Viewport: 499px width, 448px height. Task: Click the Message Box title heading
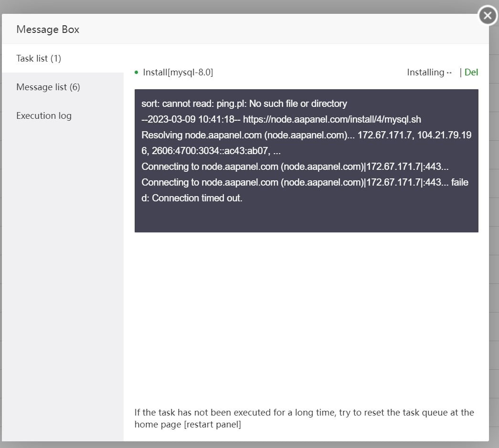[x=48, y=29]
